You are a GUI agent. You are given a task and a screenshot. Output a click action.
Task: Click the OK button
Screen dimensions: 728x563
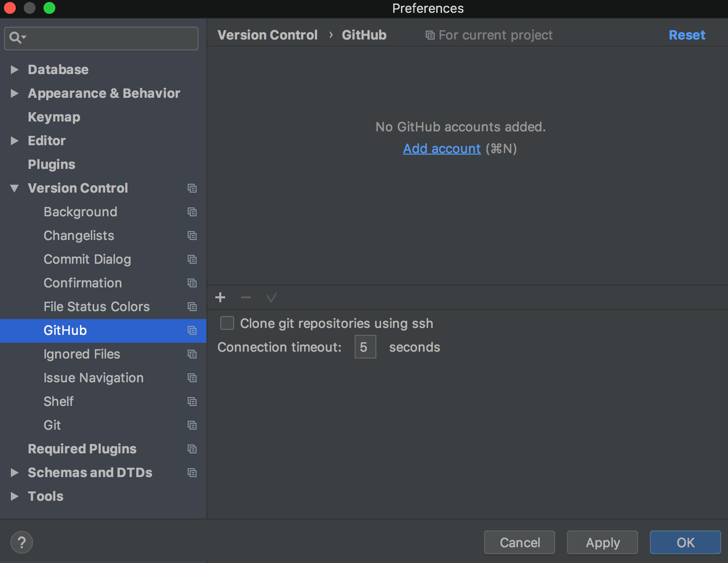[686, 542]
